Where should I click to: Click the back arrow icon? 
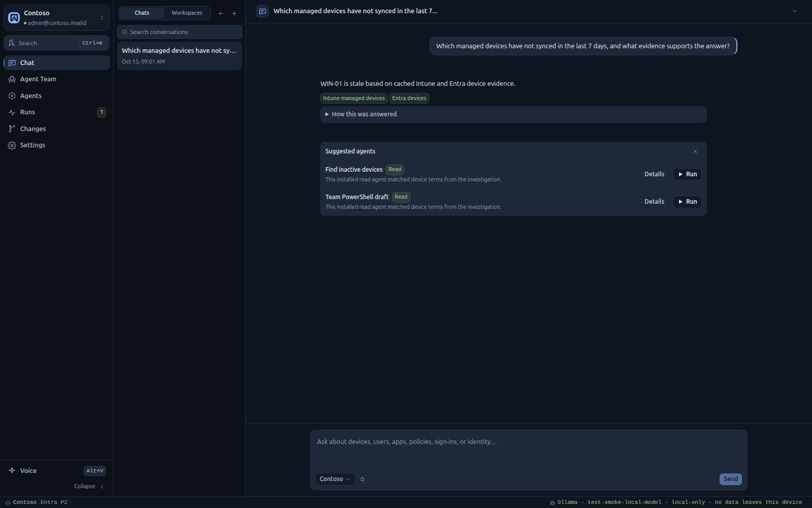(221, 13)
